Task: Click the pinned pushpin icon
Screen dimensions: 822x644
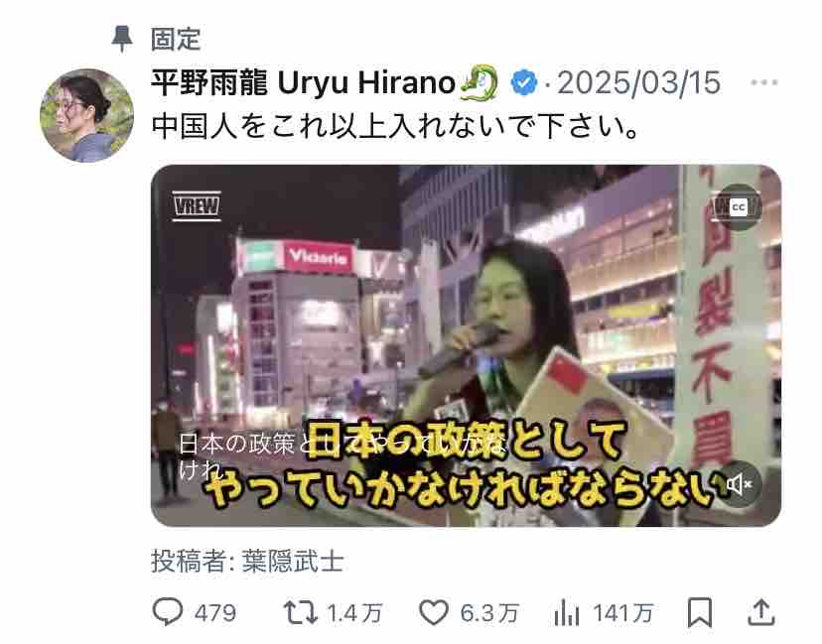Action: coord(122,39)
